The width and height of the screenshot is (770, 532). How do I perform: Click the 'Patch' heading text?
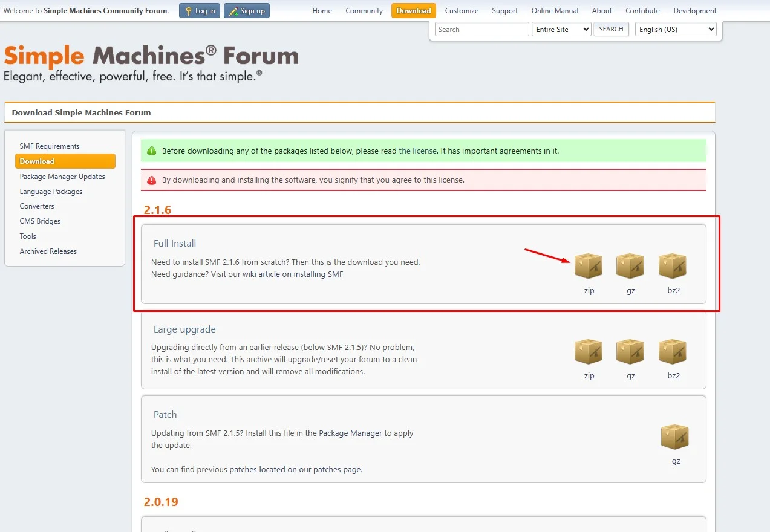165,415
